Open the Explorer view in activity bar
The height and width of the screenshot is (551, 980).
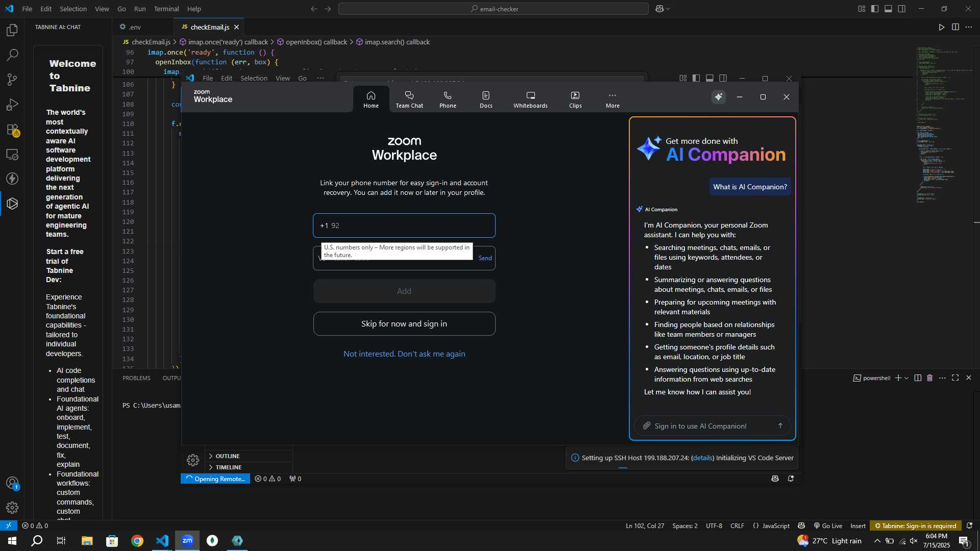[12, 30]
